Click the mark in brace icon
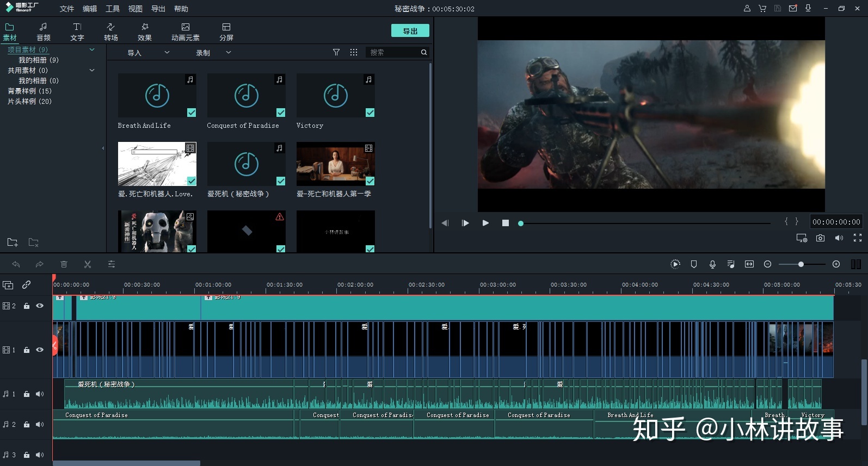This screenshot has width=868, height=466. click(786, 221)
